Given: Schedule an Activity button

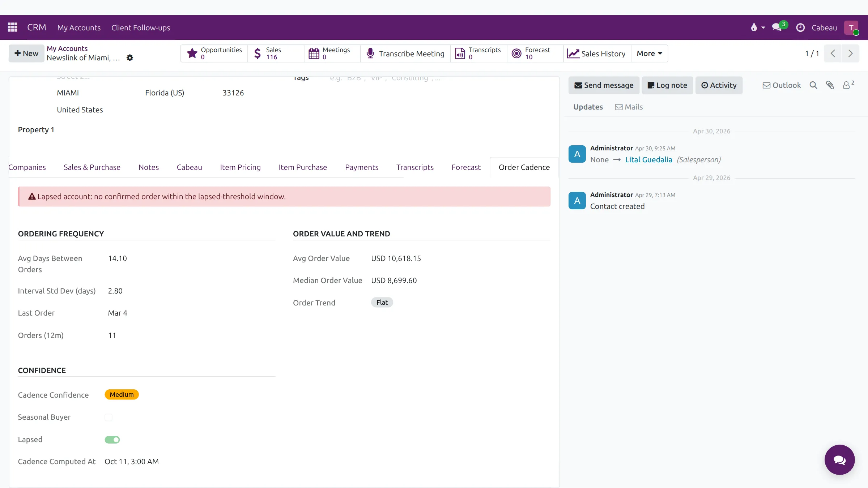Looking at the screenshot, I should [x=719, y=85].
